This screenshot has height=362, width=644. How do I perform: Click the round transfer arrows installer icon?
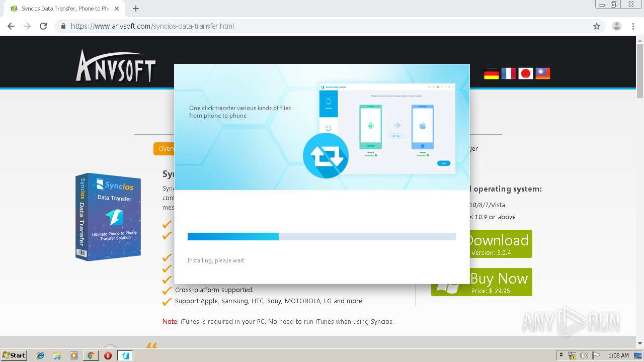tap(326, 156)
